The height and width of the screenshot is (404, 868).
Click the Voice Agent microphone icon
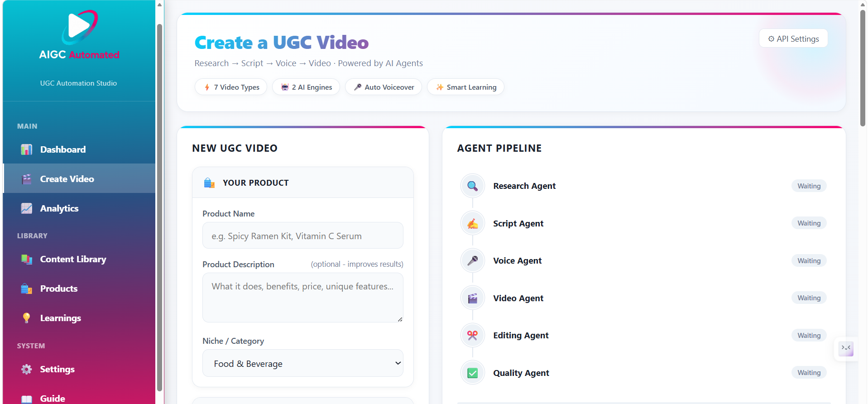(x=472, y=260)
